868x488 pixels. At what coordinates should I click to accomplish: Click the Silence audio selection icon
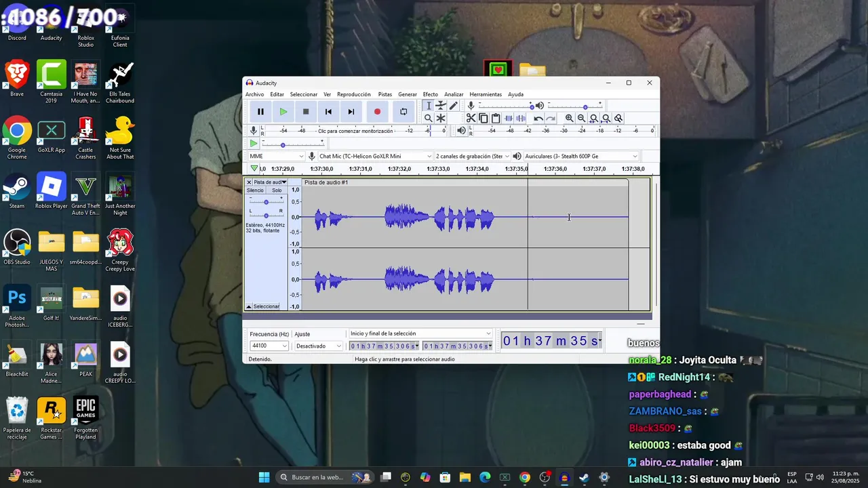pos(521,118)
